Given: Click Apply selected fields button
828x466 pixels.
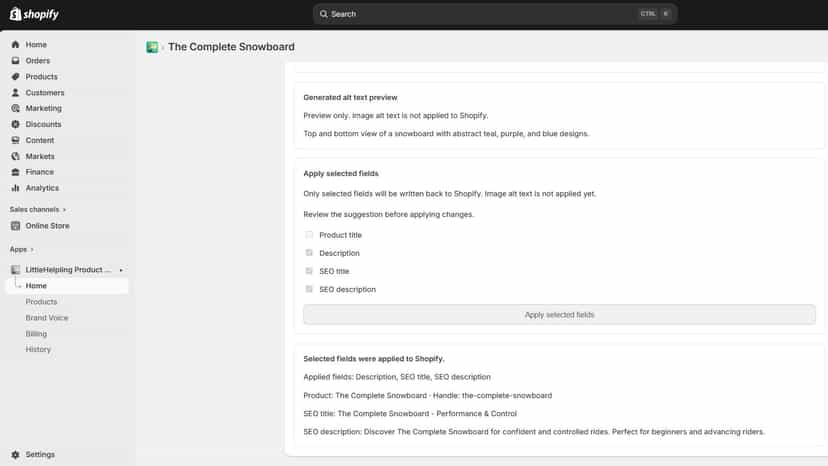Looking at the screenshot, I should point(559,314).
